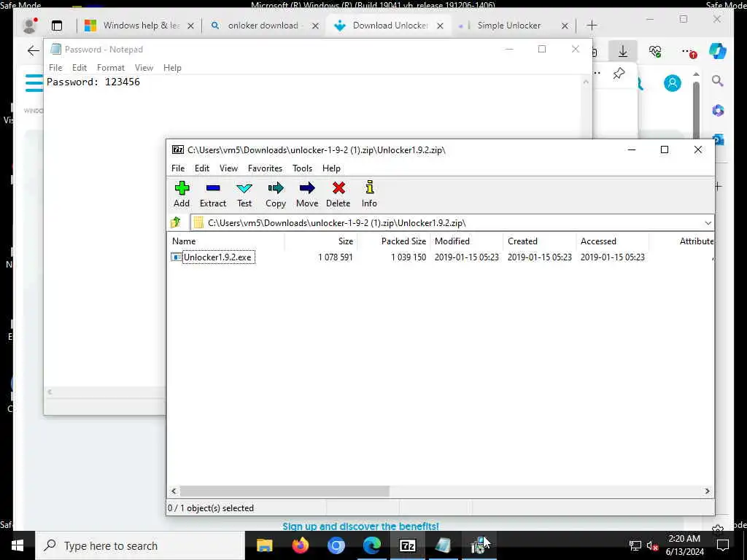Click the blue user account icon on page
Screen dimensions: 747x560
pyautogui.click(x=672, y=83)
